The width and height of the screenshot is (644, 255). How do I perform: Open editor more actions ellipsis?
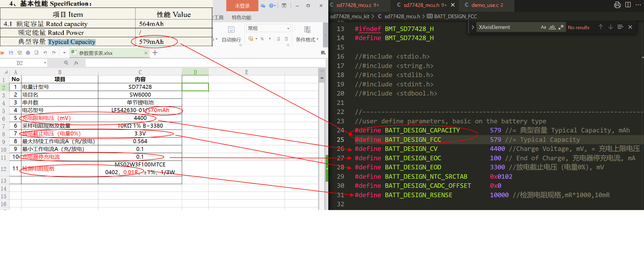[638, 5]
